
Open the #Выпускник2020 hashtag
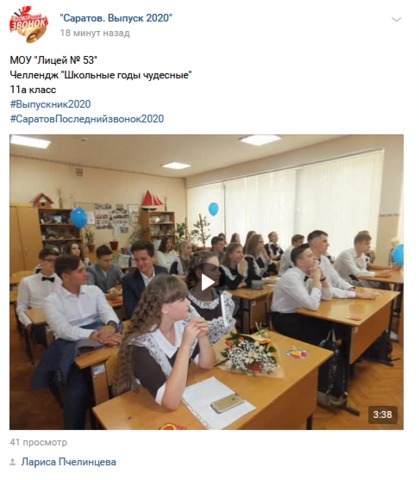50,104
